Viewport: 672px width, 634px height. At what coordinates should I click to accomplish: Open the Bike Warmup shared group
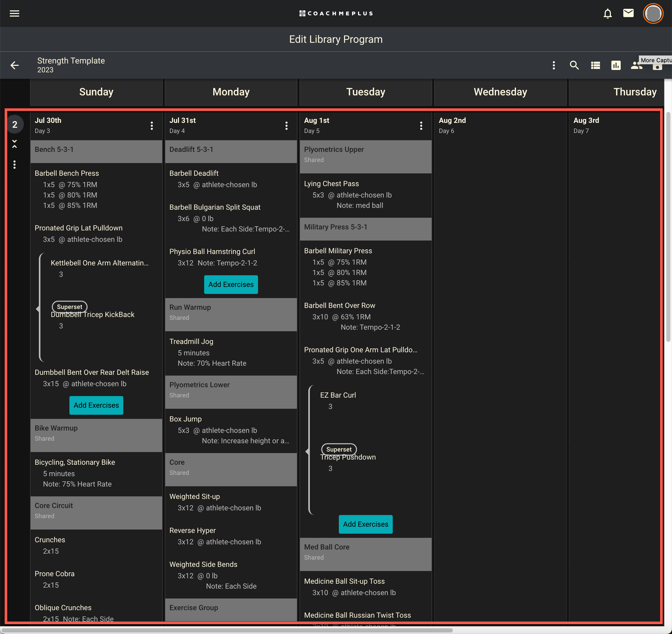(x=96, y=435)
